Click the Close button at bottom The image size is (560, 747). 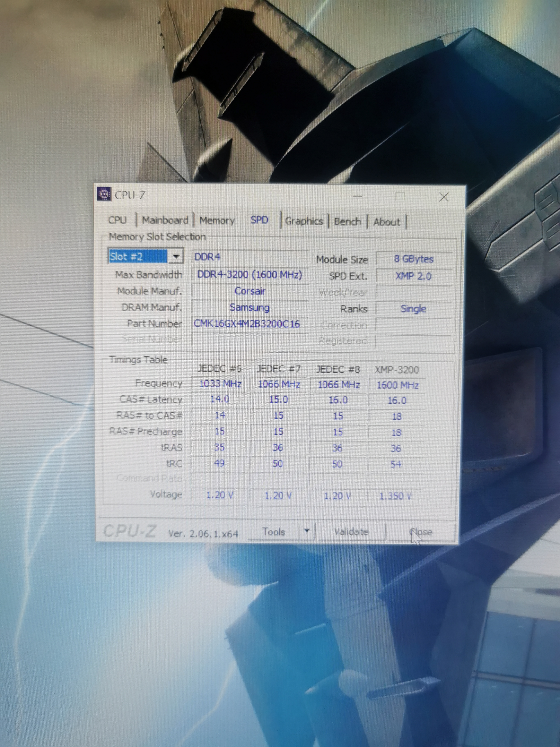pos(421,532)
